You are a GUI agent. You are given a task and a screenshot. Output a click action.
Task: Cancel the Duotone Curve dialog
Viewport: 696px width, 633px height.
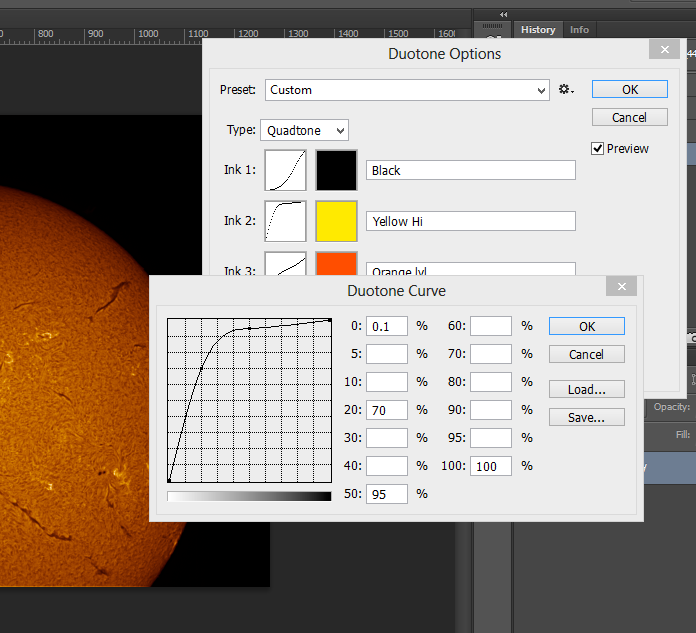[586, 354]
